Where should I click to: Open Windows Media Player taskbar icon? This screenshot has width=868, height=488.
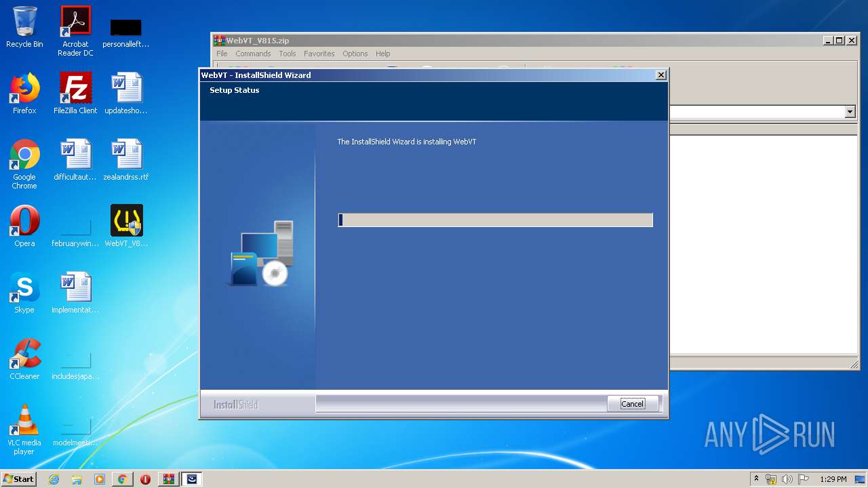point(100,479)
